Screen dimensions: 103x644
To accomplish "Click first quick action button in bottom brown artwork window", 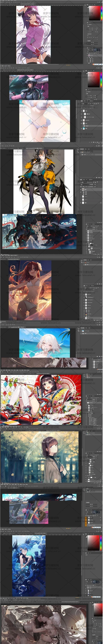I will pyautogui.click(x=97, y=636).
